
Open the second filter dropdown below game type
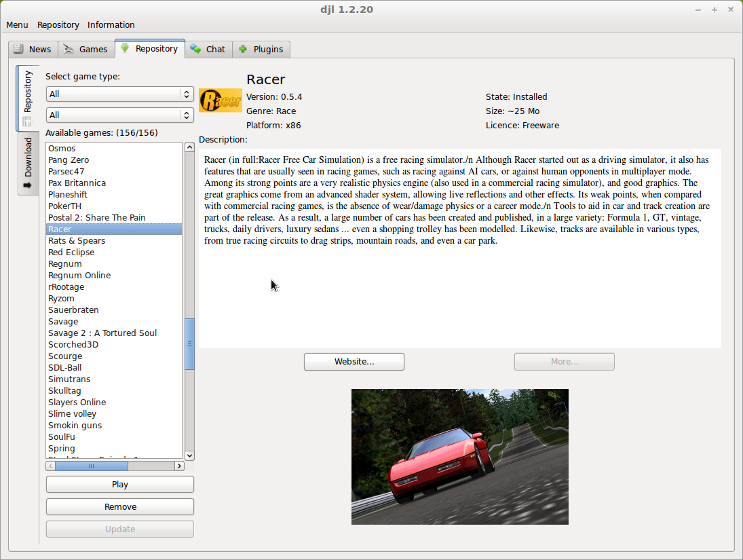pos(119,115)
